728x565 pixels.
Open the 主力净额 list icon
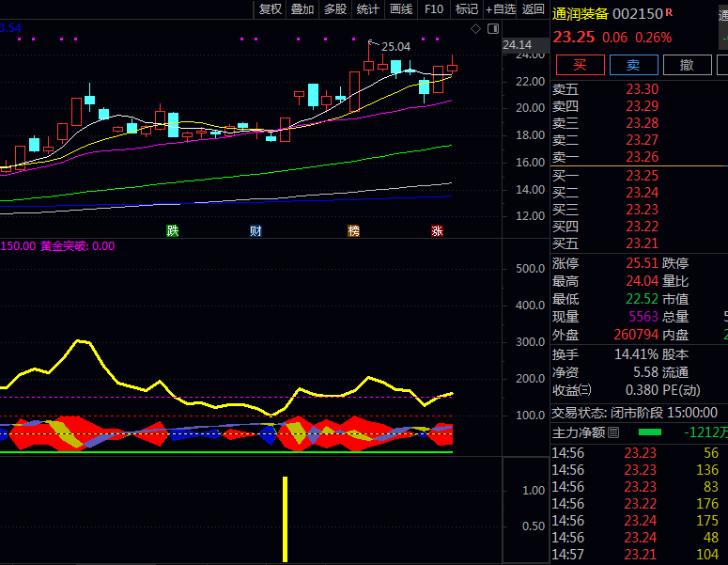614,432
